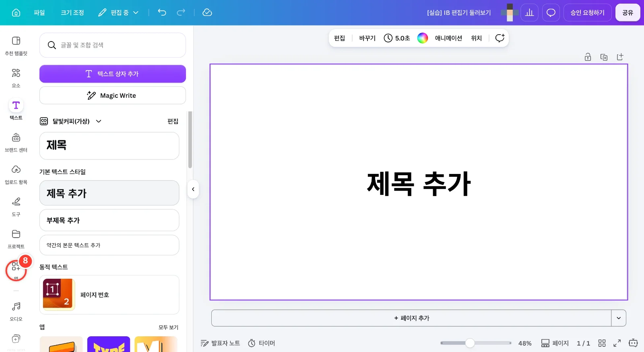Open 브랜드 센터 sidebar tab
This screenshot has width=644, height=352.
click(x=16, y=142)
